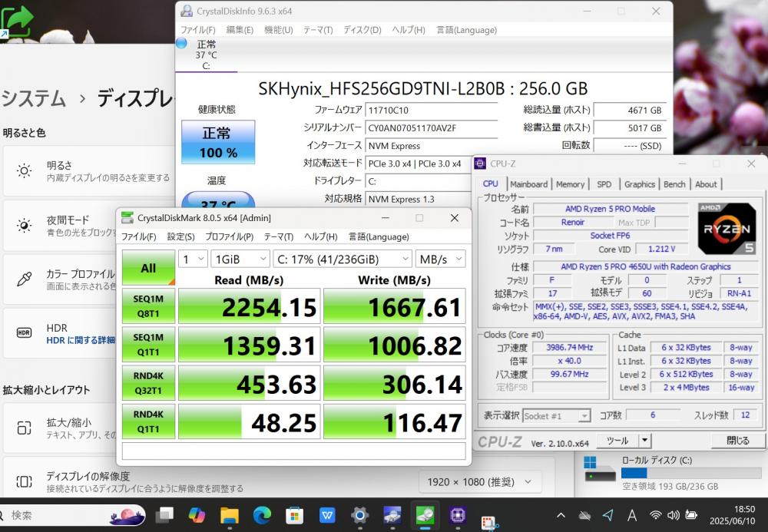Image resolution: width=768 pixels, height=532 pixels.
Task: Switch to the Memory tab in CPU-Z
Action: [x=570, y=184]
